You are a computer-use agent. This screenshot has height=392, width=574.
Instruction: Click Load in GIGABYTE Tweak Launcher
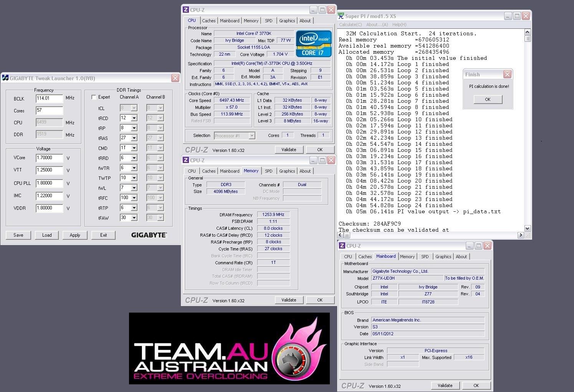coord(47,235)
